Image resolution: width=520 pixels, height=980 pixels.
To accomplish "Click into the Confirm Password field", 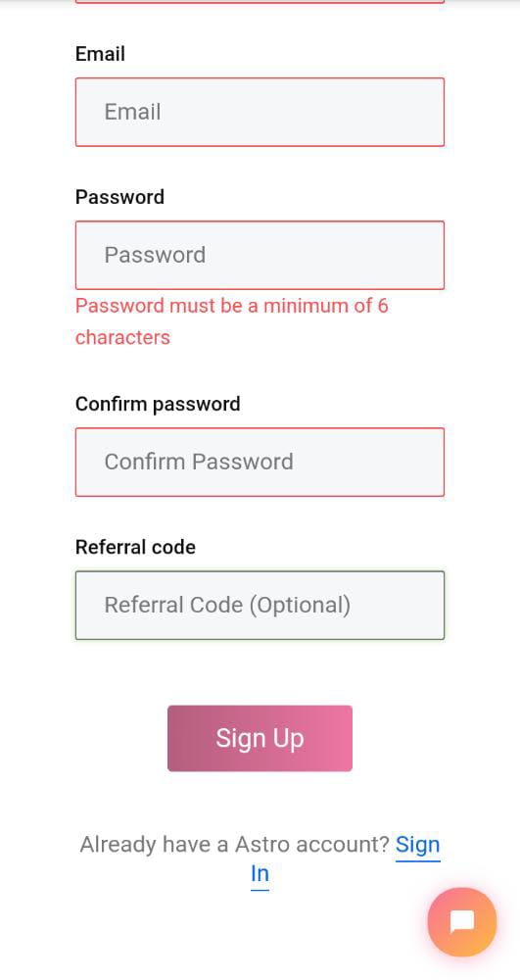I will pos(260,462).
